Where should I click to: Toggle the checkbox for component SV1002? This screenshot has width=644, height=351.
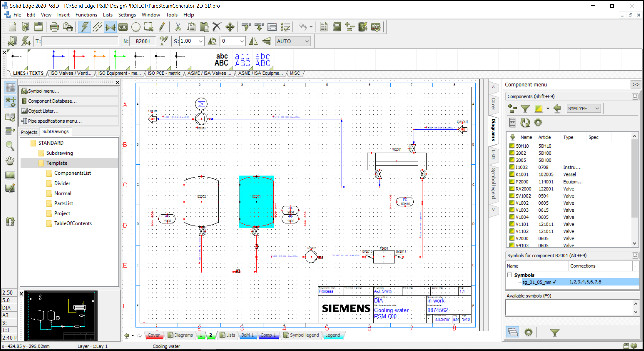coord(512,196)
